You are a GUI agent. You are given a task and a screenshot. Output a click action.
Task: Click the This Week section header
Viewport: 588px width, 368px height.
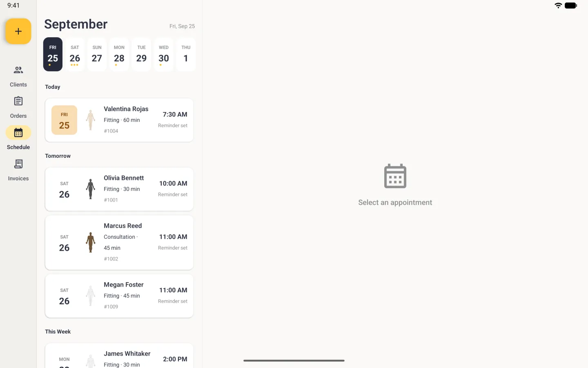coord(58,332)
